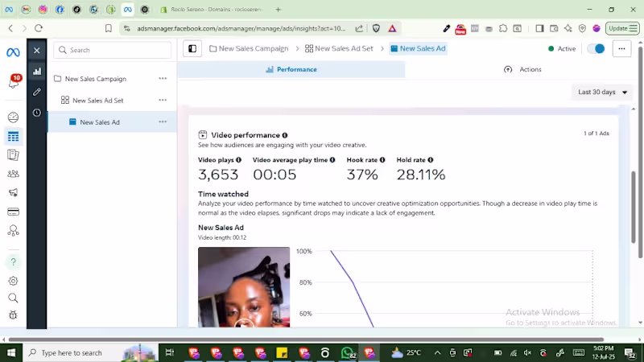Click the Brave Shields icon
Image resolution: width=644 pixels, height=362 pixels.
point(376,28)
